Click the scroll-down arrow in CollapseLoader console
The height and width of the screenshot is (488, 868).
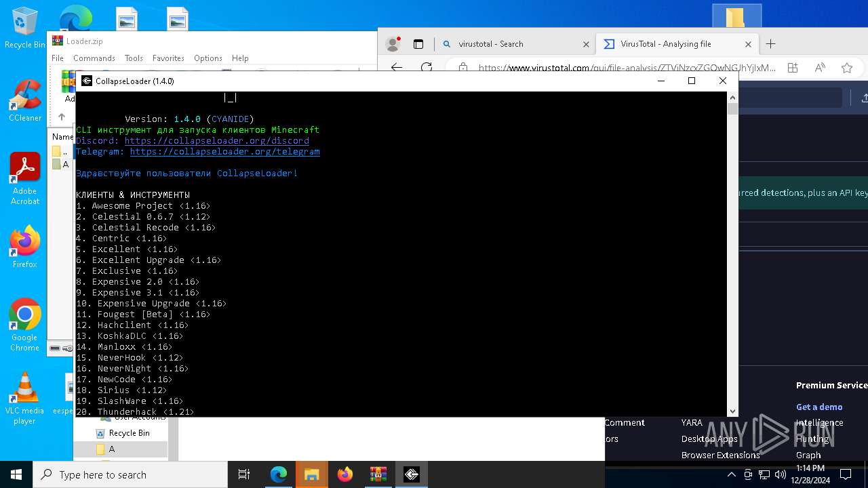732,411
